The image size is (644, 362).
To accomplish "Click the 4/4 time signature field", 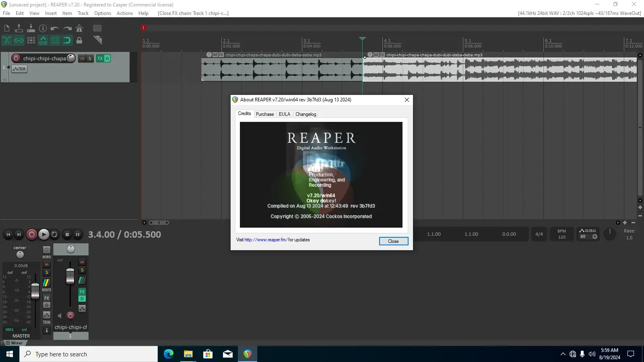I will coord(539,234).
